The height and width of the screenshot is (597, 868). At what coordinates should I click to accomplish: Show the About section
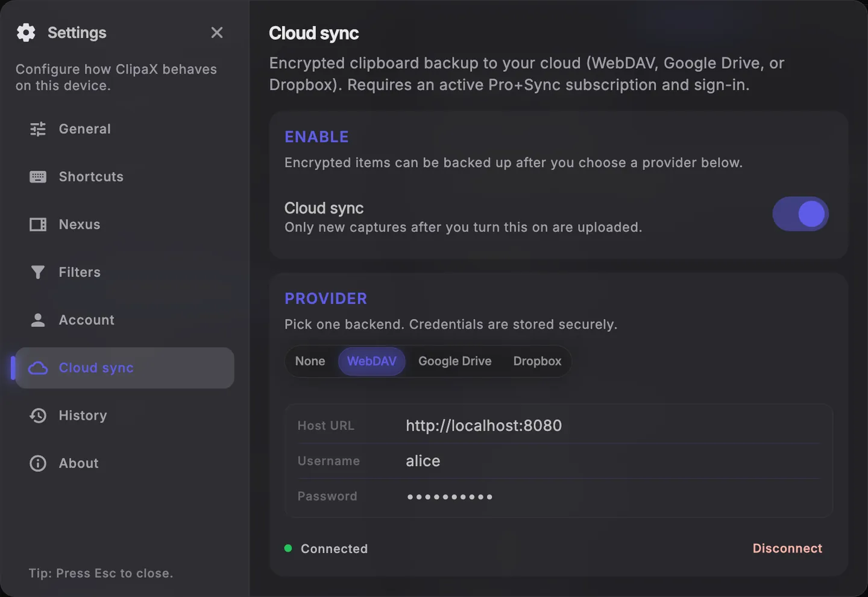coord(125,463)
